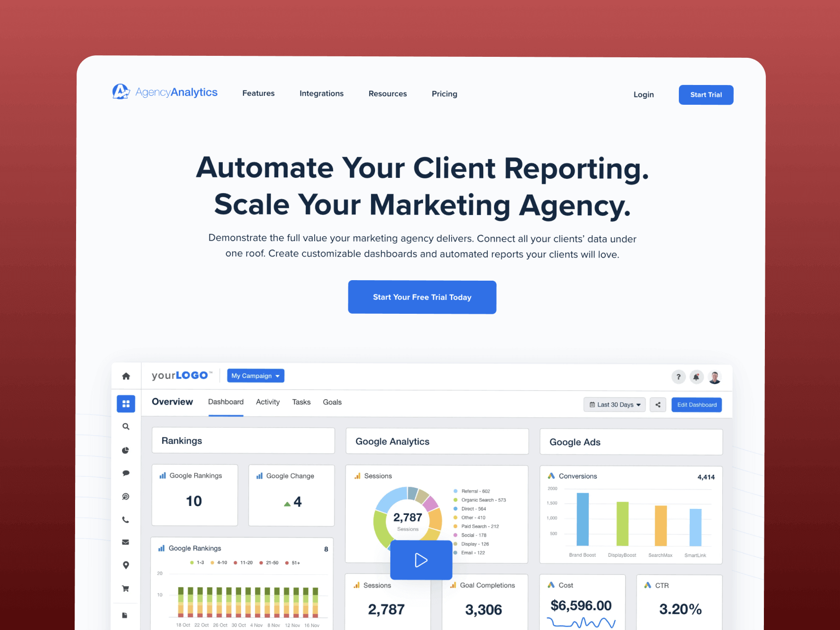Viewport: 840px width, 630px height.
Task: Click the 1-3 rankings legend item
Action: [197, 563]
